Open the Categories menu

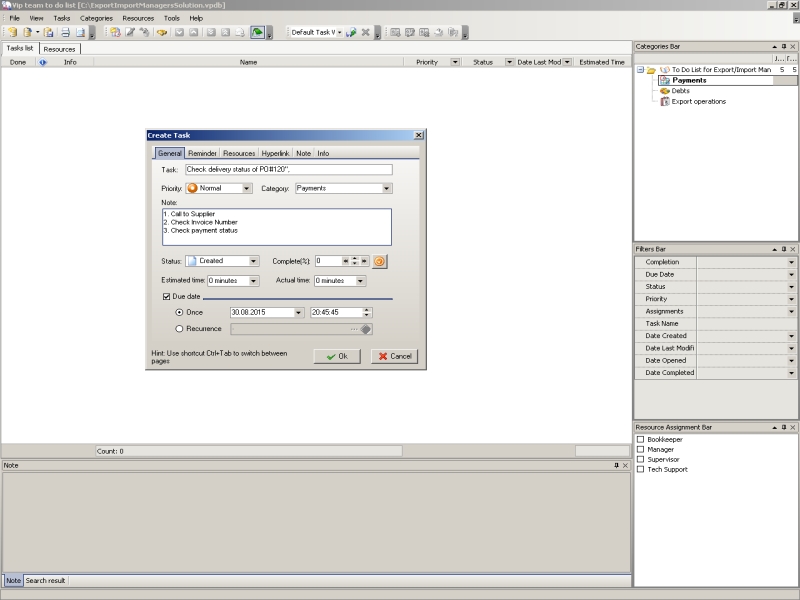(96, 18)
